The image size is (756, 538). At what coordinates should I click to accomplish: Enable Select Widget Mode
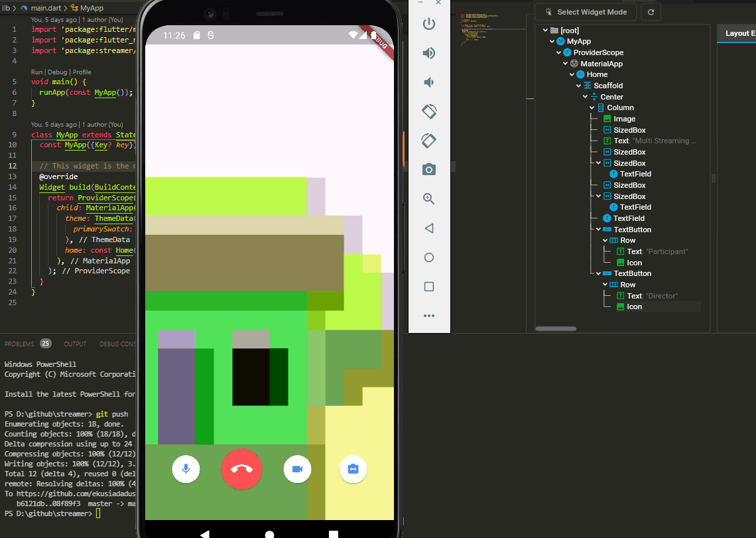coord(586,12)
